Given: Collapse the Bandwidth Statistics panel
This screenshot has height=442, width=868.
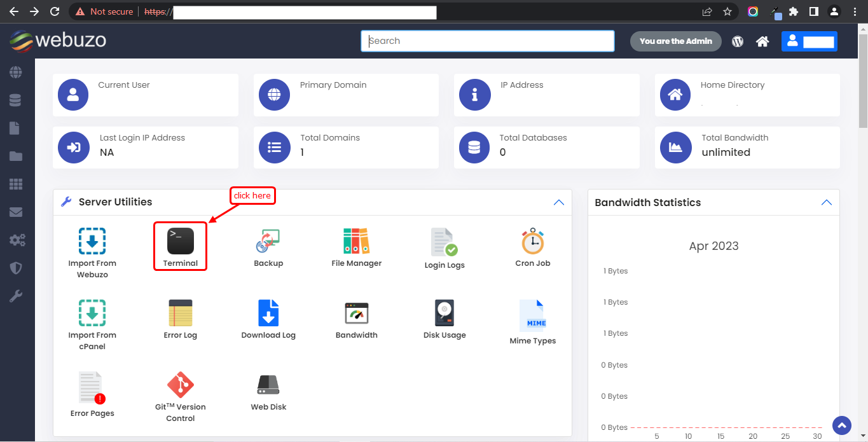Looking at the screenshot, I should (x=826, y=202).
